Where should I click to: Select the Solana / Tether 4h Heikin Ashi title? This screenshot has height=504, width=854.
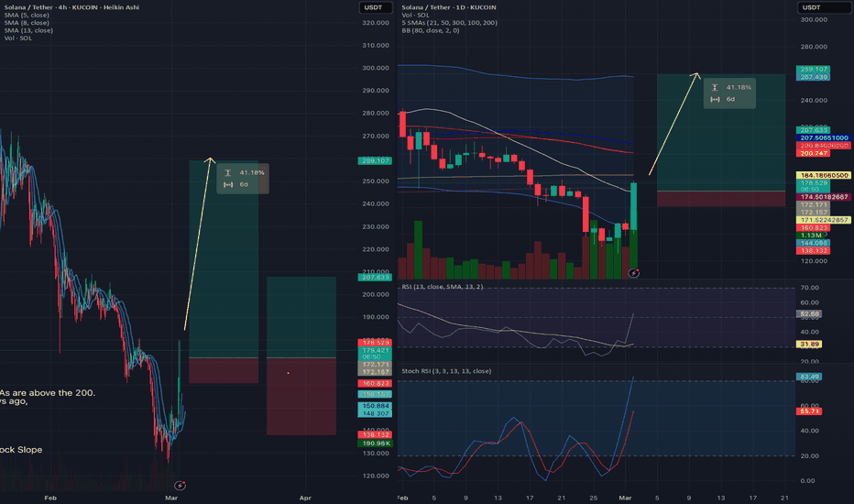[x=71, y=7]
